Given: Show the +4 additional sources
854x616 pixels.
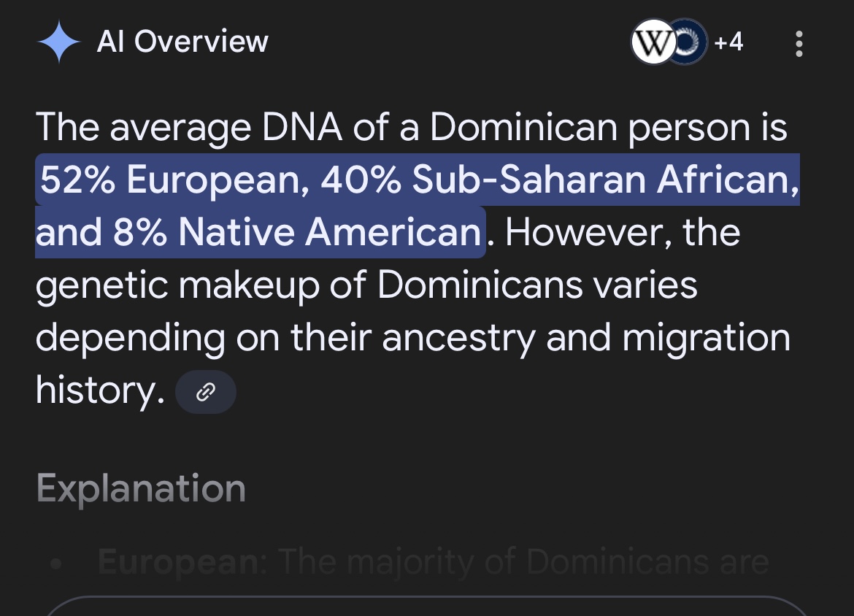Looking at the screenshot, I should [728, 42].
